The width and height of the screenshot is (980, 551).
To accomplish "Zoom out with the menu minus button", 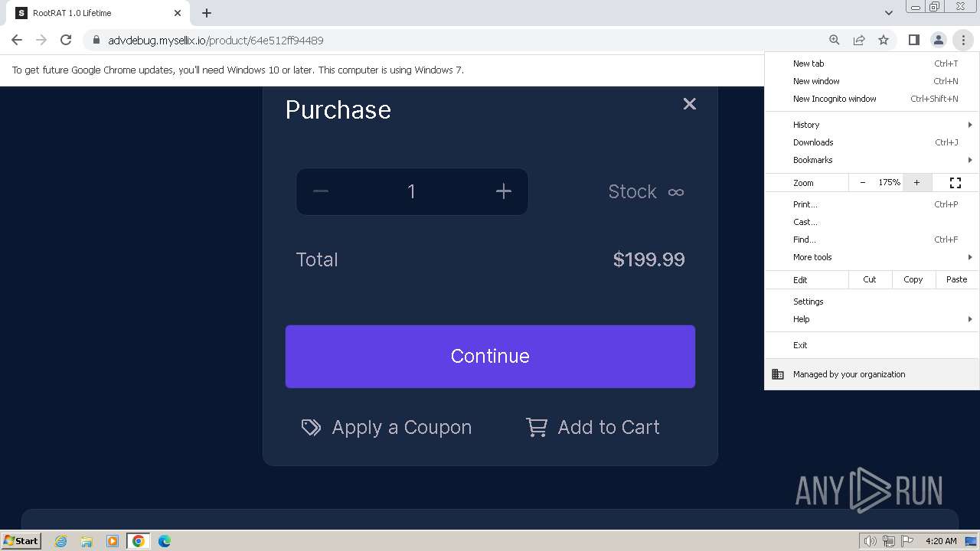I will click(x=863, y=183).
